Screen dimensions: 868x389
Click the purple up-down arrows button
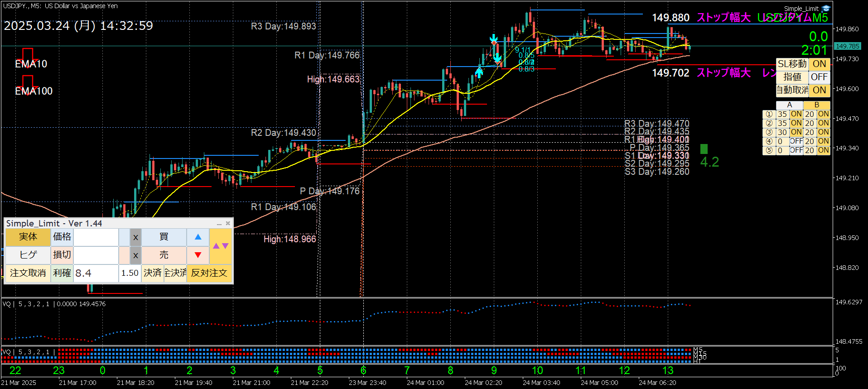tap(221, 246)
